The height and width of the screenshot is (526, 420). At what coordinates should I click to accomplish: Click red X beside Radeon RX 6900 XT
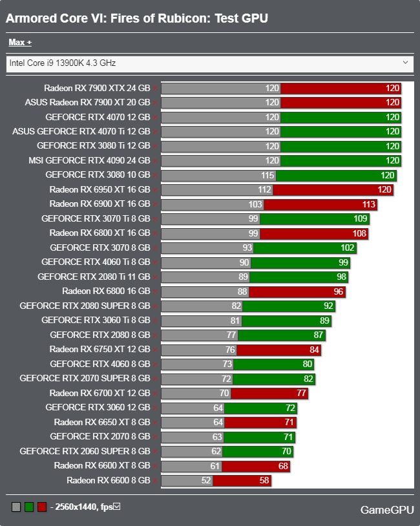(x=155, y=205)
